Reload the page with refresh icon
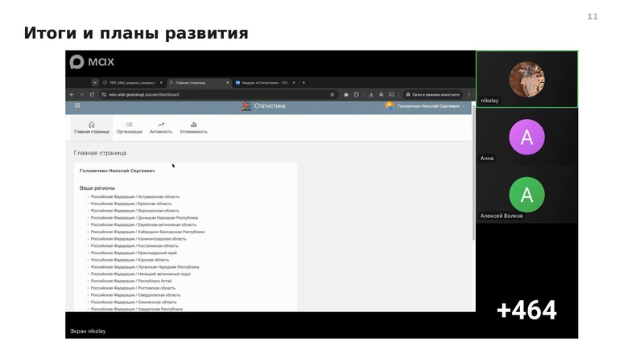This screenshot has width=644, height=362. [92, 94]
